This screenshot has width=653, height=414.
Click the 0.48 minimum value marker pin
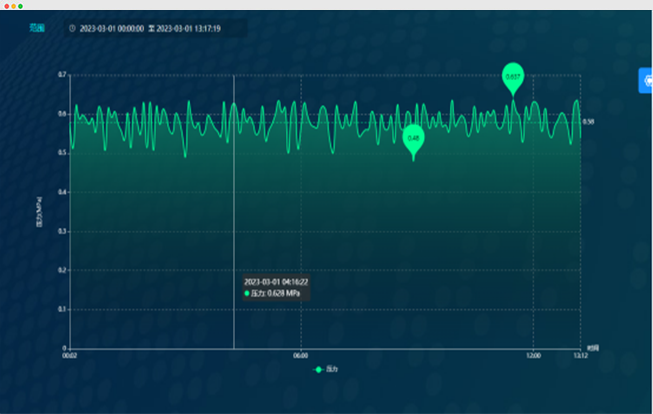point(414,138)
